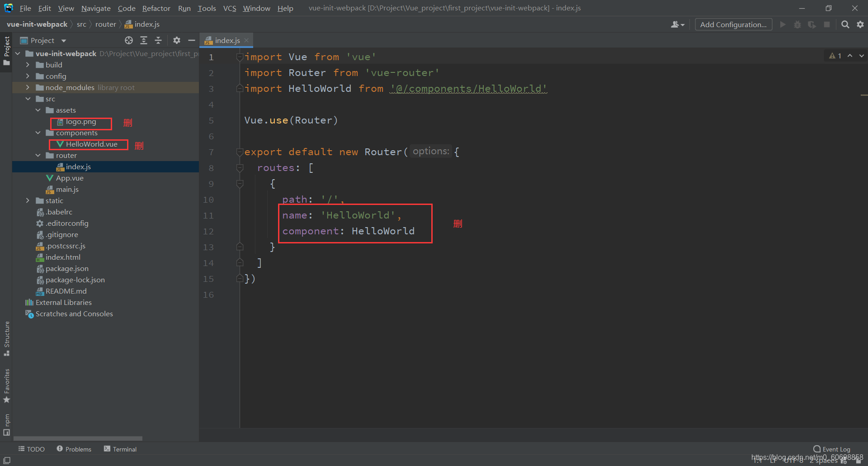Expand the build folder
The height and width of the screenshot is (466, 868).
[x=28, y=65]
